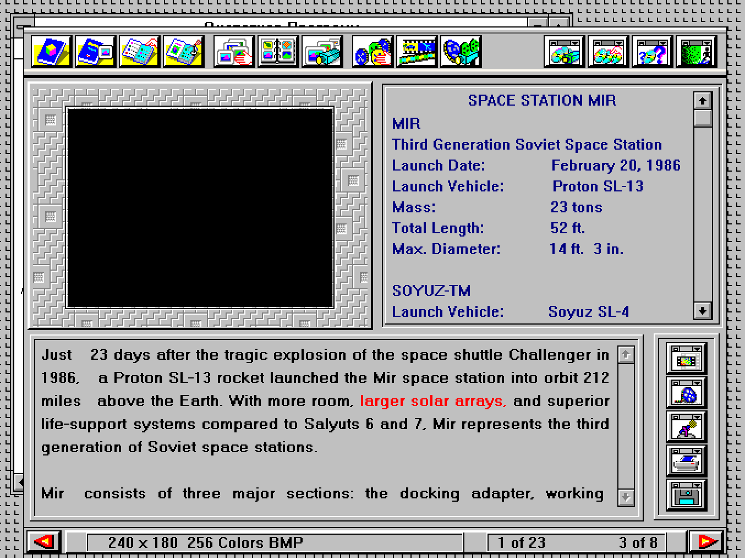The image size is (745, 560).
Task: Click scrollbar thumb in the info panel
Action: [703, 118]
